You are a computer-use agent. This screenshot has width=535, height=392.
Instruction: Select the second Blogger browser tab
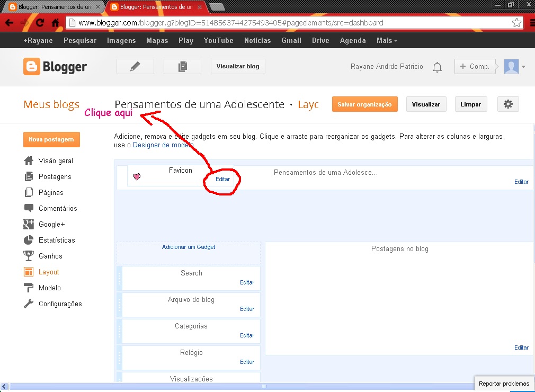click(156, 7)
